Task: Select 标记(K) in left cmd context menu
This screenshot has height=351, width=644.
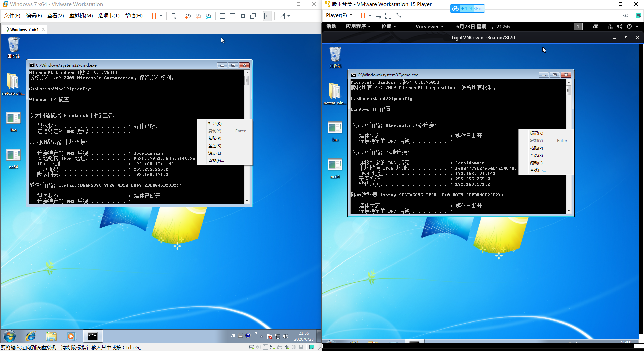Action: [x=224, y=124]
